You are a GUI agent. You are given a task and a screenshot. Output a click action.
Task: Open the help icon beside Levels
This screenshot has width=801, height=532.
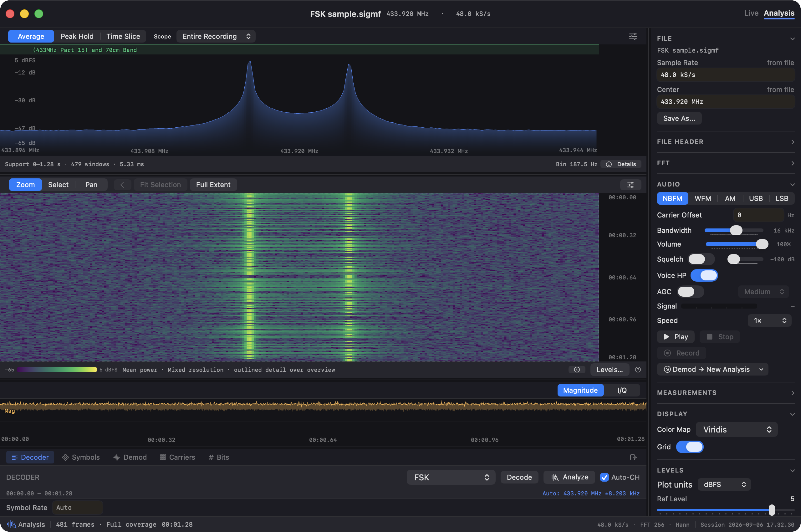[x=638, y=370]
